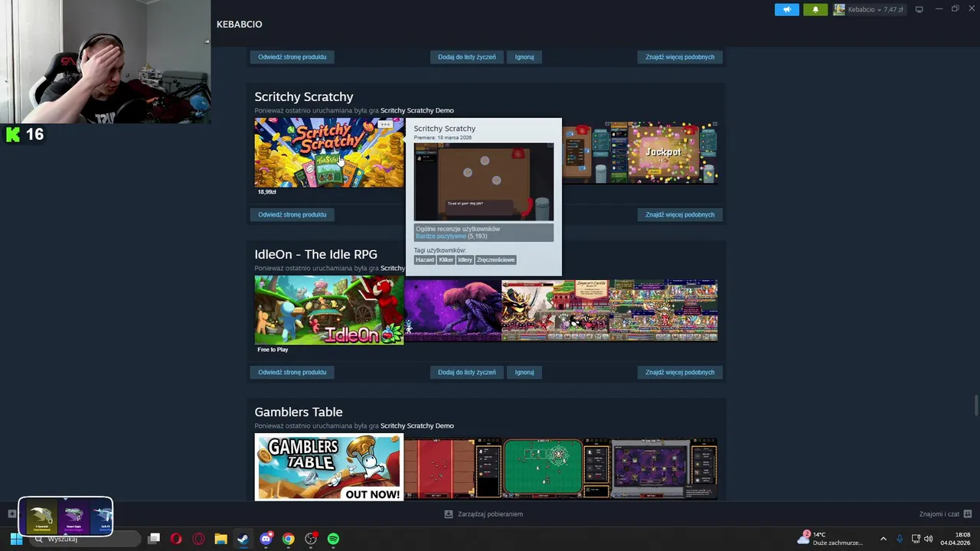View Gamblers Table purple table screenshot

pos(664,468)
